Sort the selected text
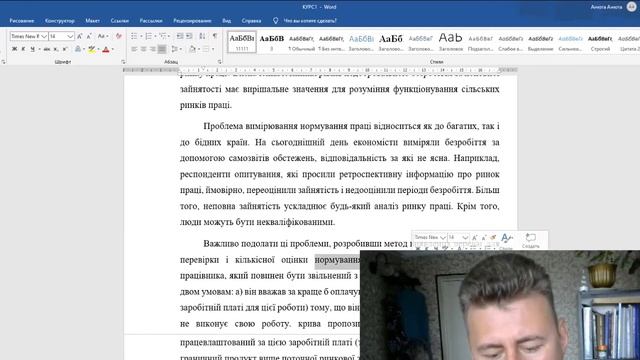The width and height of the screenshot is (640, 360). coord(202,36)
